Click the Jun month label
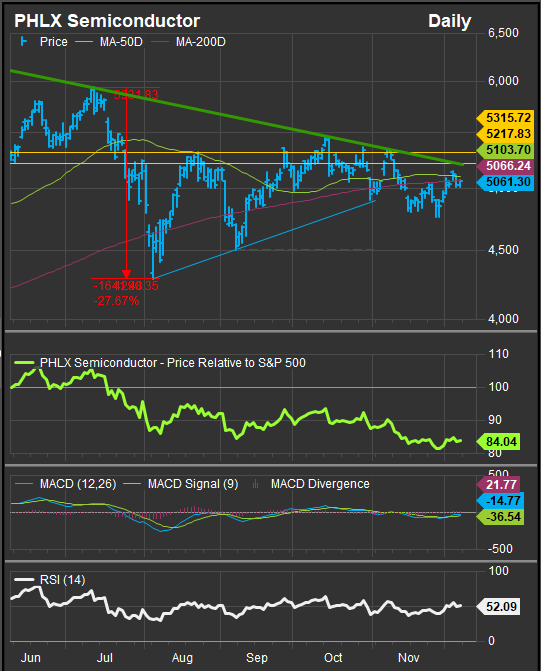The height and width of the screenshot is (671, 541). 31,657
